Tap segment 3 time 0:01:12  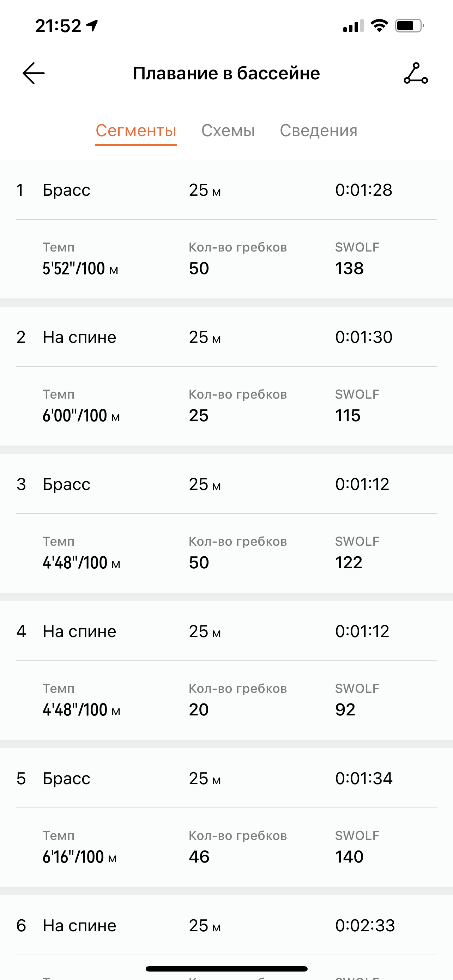click(362, 484)
